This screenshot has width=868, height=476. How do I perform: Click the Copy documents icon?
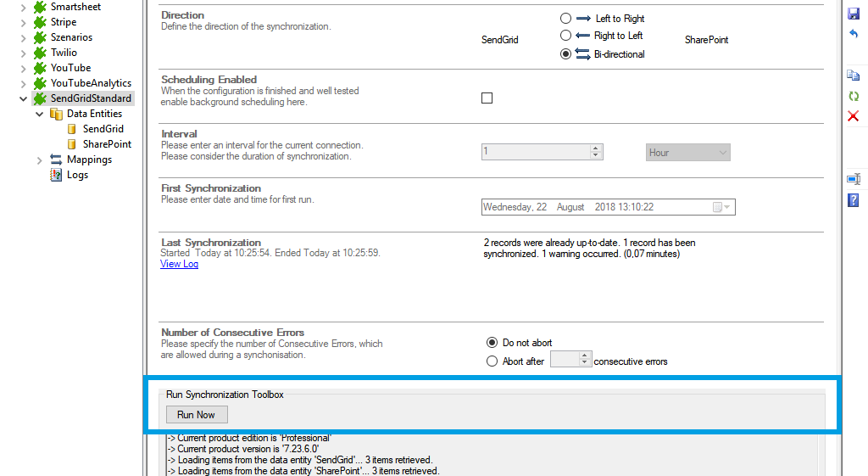point(854,76)
